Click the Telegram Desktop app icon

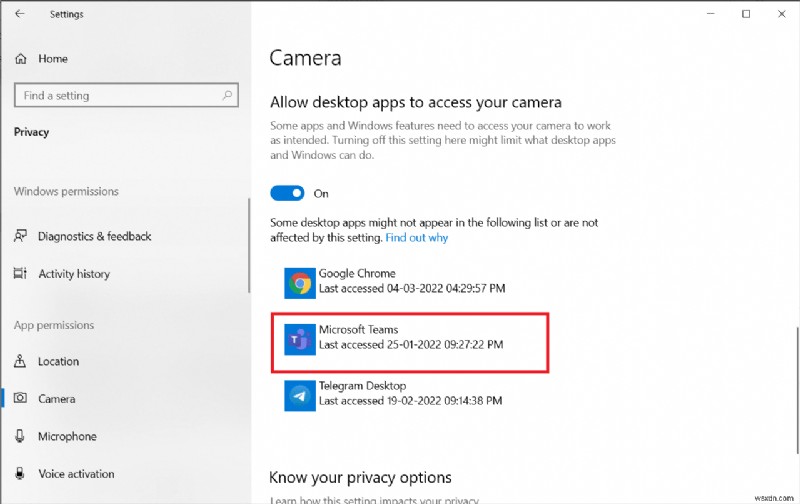[x=299, y=394]
